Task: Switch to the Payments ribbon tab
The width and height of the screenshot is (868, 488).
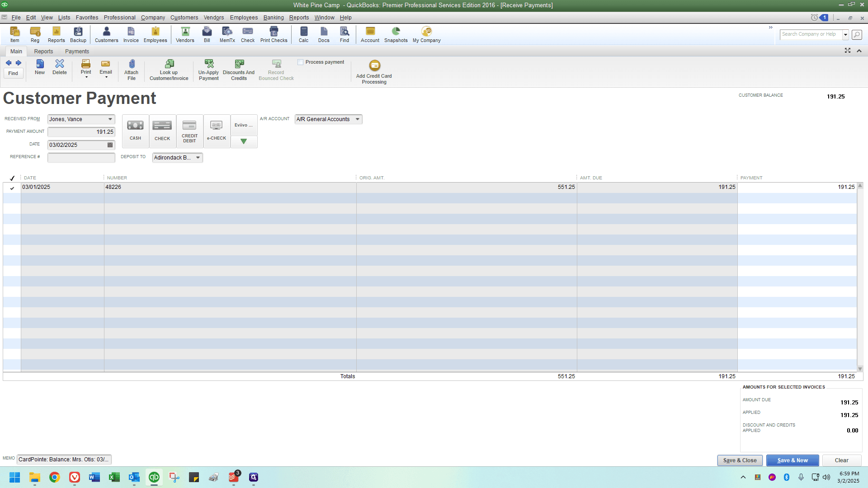Action: tap(77, 52)
